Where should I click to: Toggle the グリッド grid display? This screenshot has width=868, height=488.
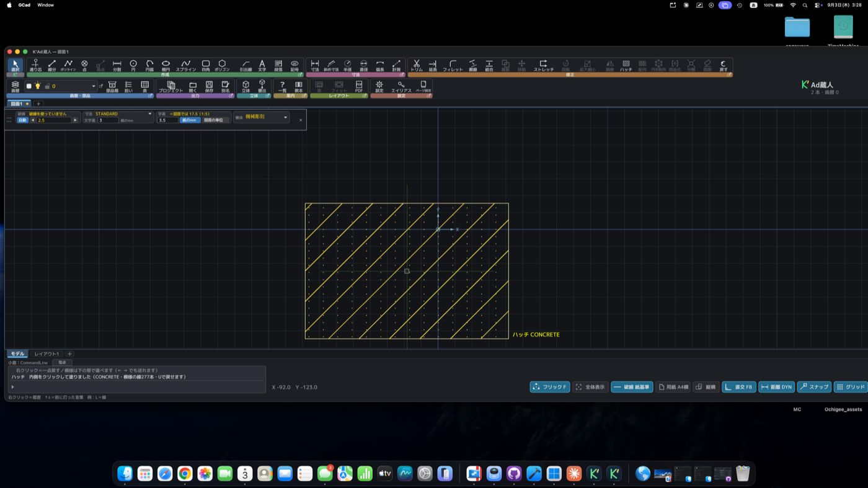pos(851,387)
